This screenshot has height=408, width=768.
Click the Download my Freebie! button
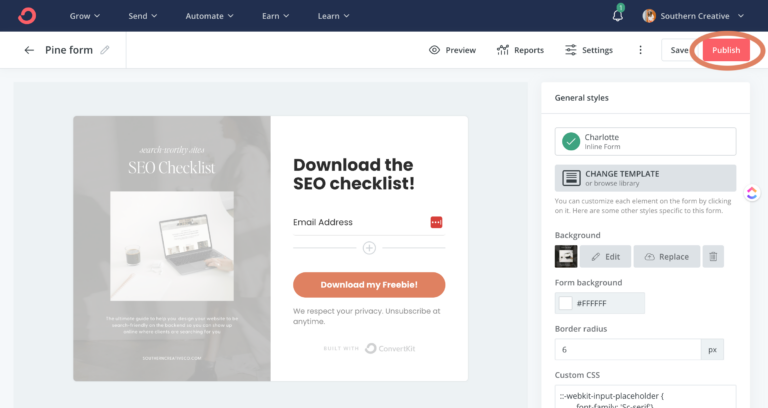pyautogui.click(x=369, y=285)
